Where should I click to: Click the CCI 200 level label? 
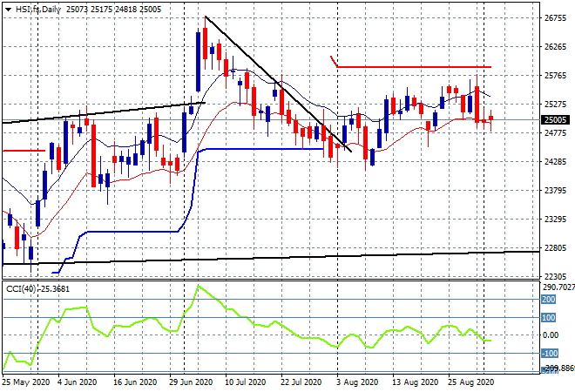[x=549, y=300]
